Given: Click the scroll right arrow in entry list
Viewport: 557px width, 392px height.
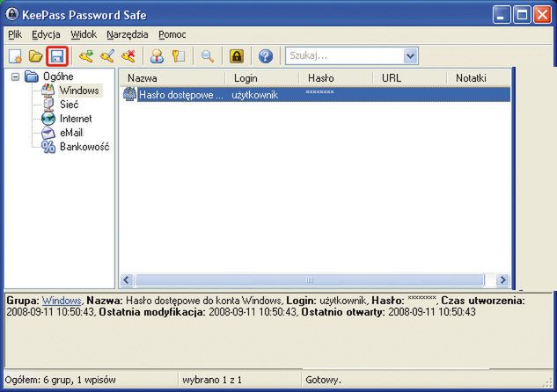Looking at the screenshot, I should pos(502,279).
